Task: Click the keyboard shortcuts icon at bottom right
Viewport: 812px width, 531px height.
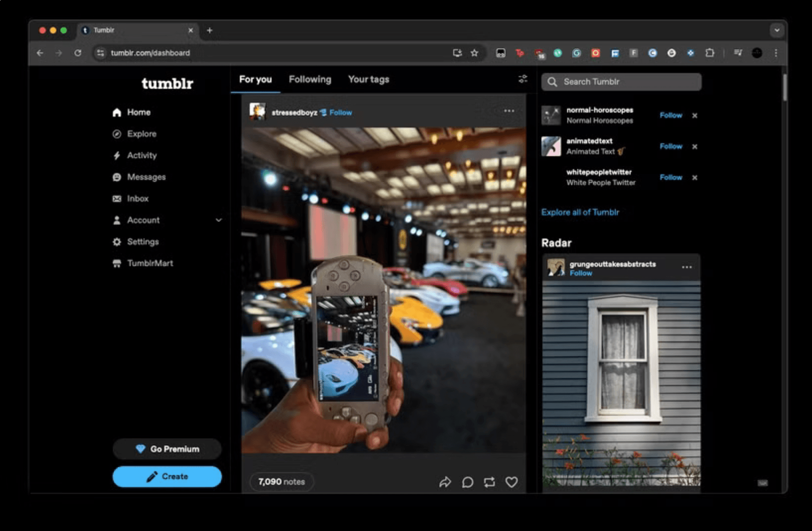Action: [763, 483]
